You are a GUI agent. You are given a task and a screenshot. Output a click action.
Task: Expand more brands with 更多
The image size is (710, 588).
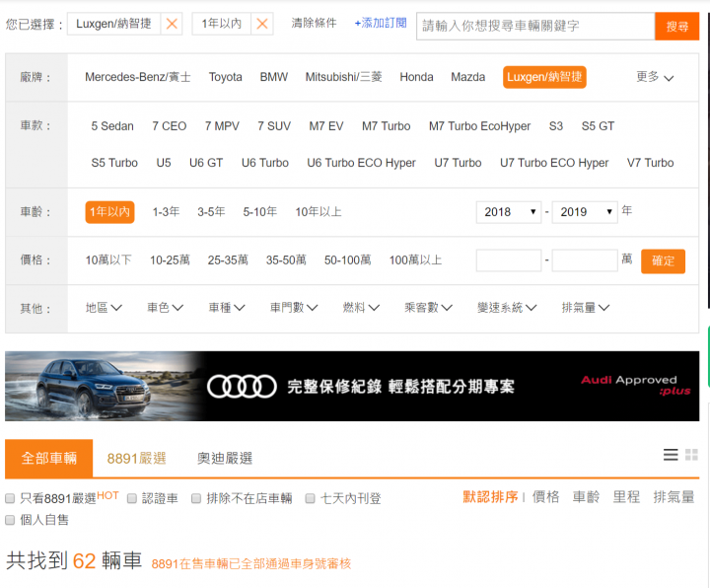pyautogui.click(x=655, y=77)
